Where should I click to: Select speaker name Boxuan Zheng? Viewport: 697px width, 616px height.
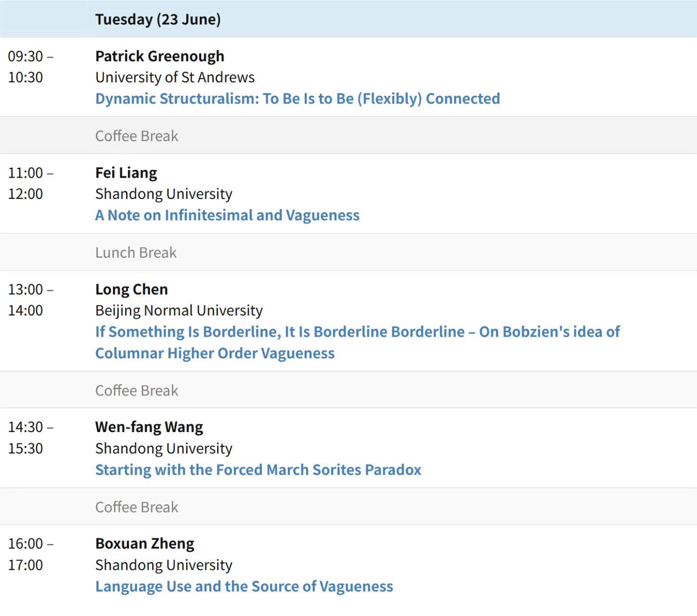coord(145,544)
